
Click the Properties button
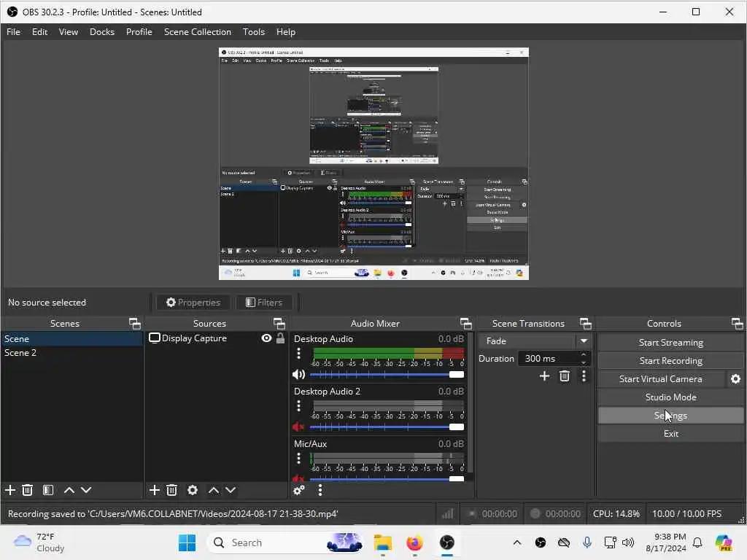[x=193, y=303]
